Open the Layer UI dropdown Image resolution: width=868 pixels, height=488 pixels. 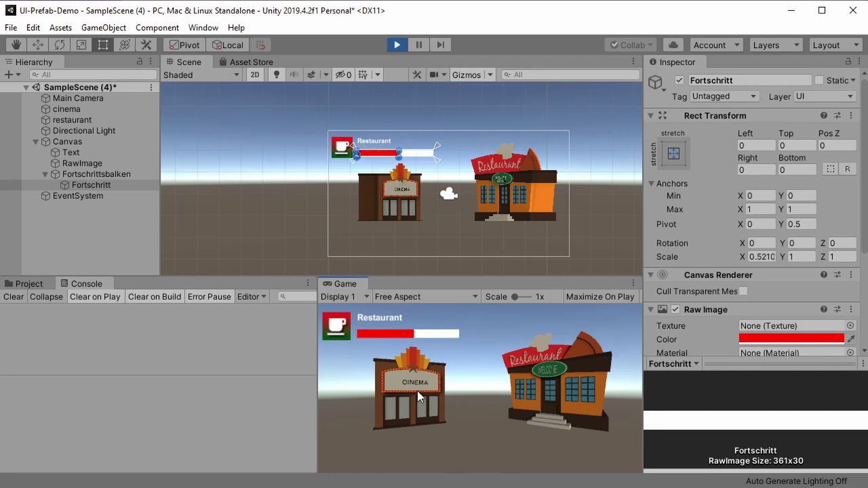tap(825, 96)
